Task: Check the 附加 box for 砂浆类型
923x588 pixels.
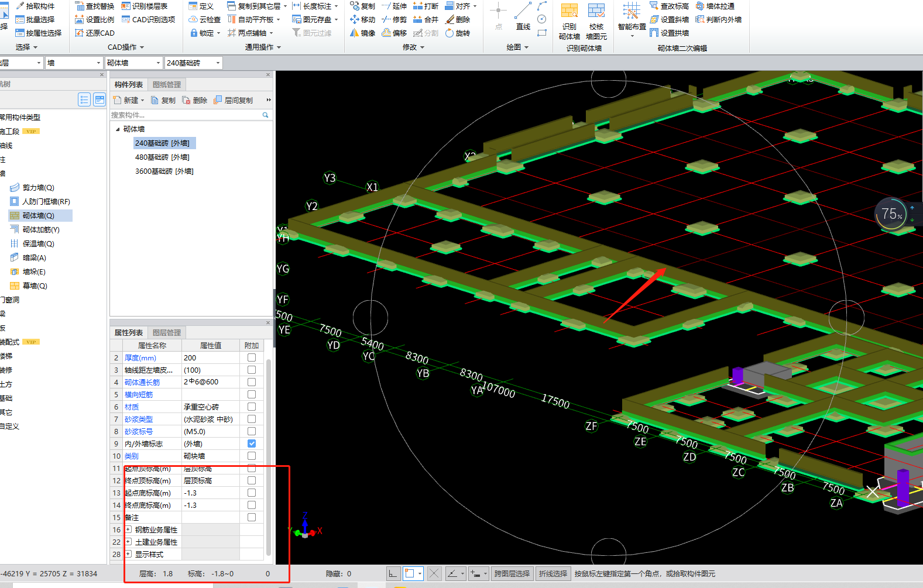Action: (x=251, y=419)
